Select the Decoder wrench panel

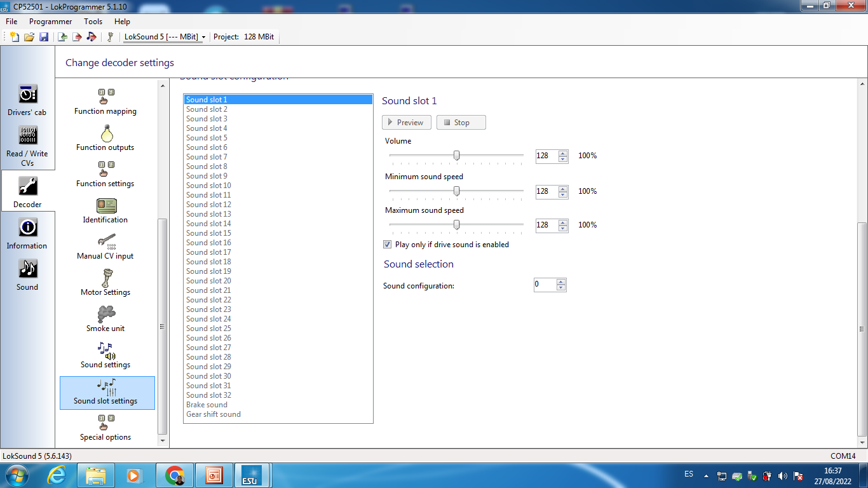[x=27, y=192]
